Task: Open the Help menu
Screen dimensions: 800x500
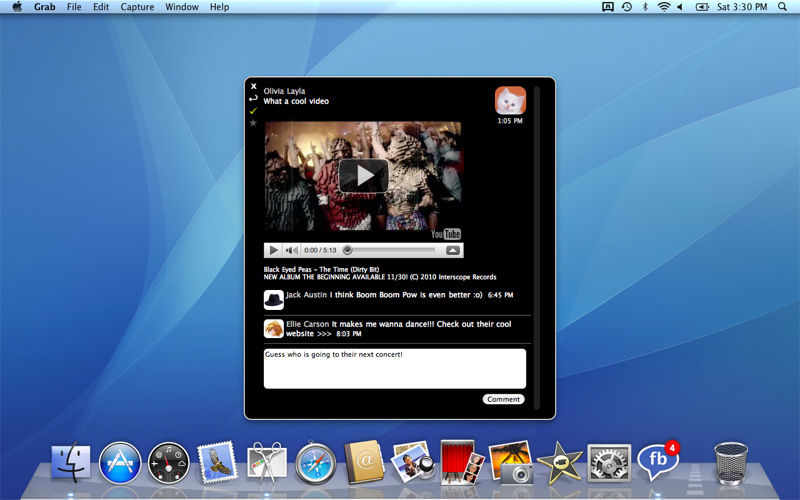Action: pyautogui.click(x=219, y=7)
